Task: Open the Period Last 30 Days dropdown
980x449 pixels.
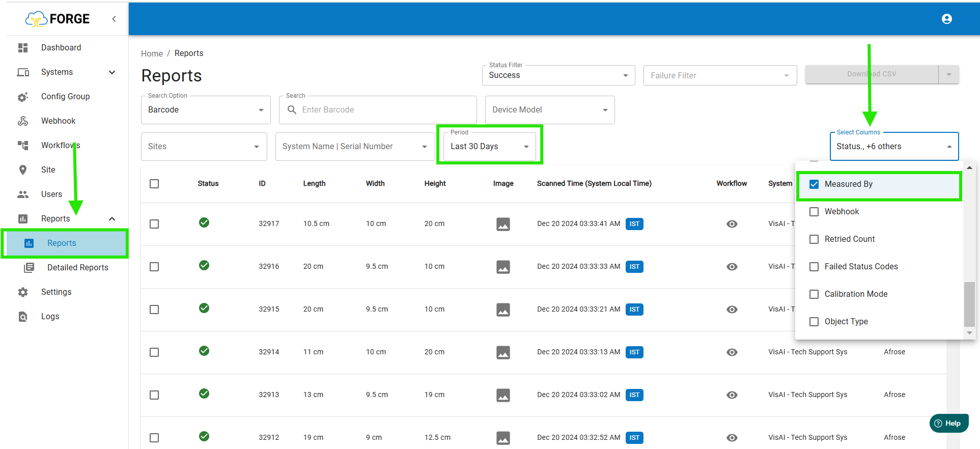Action: (489, 147)
